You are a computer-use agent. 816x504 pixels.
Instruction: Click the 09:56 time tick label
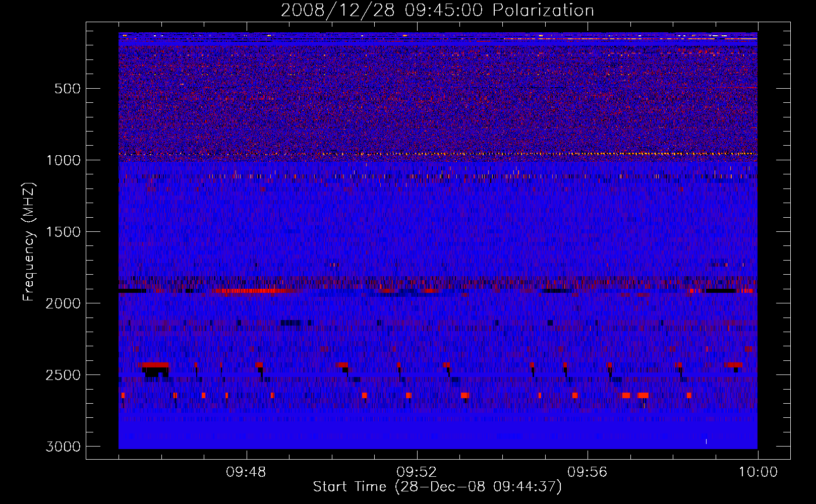[588, 472]
